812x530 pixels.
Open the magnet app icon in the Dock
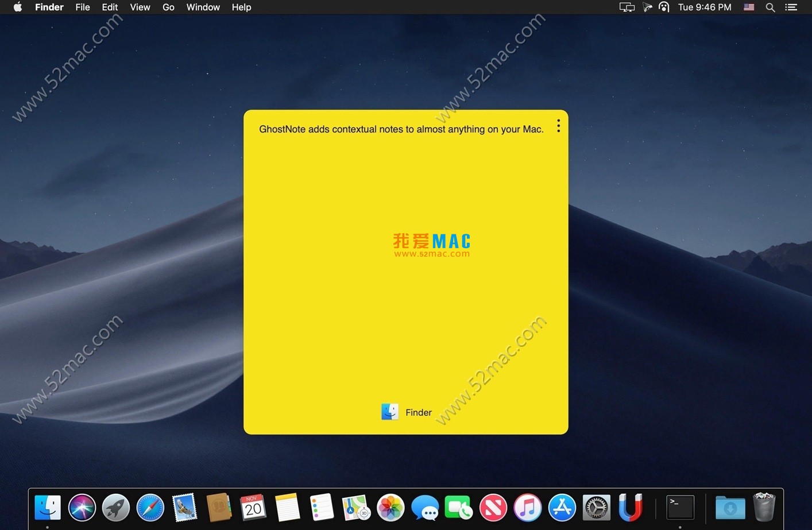pos(631,508)
